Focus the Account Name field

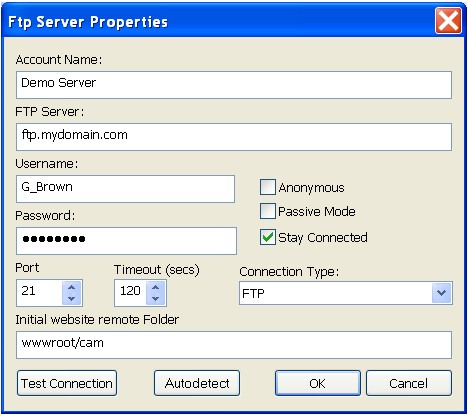[234, 85]
